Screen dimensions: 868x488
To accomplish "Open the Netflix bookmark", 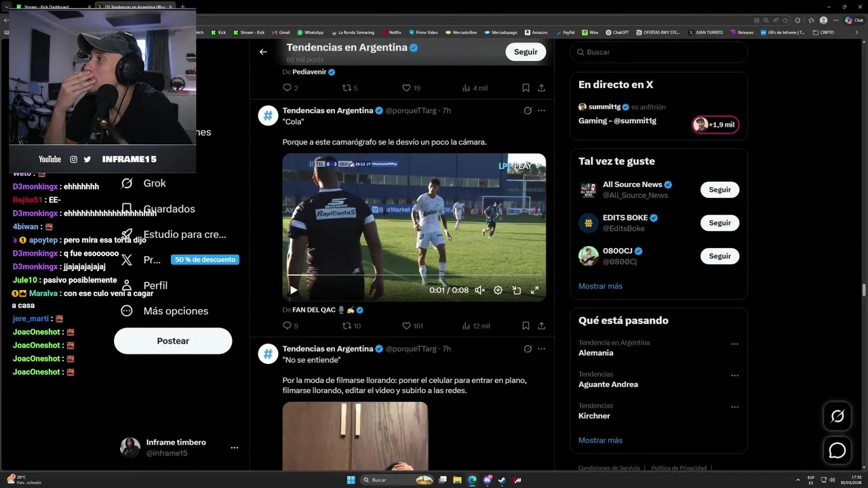I will pos(391,32).
